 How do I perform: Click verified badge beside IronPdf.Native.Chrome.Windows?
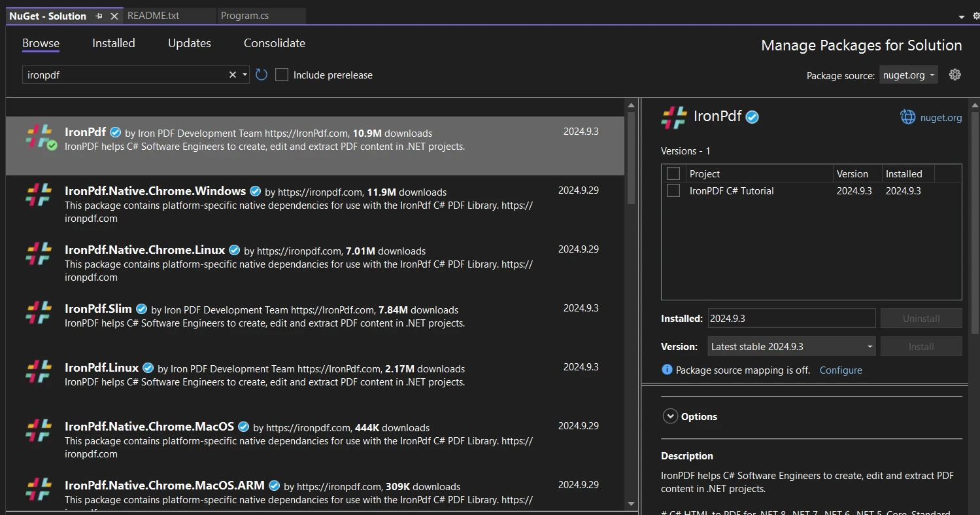pyautogui.click(x=256, y=192)
